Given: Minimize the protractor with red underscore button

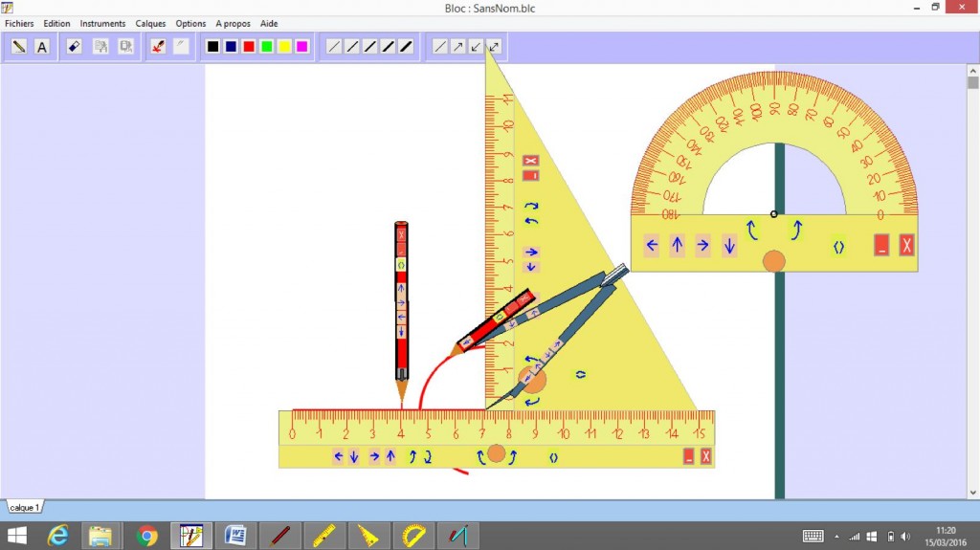Looking at the screenshot, I should click(x=881, y=246).
